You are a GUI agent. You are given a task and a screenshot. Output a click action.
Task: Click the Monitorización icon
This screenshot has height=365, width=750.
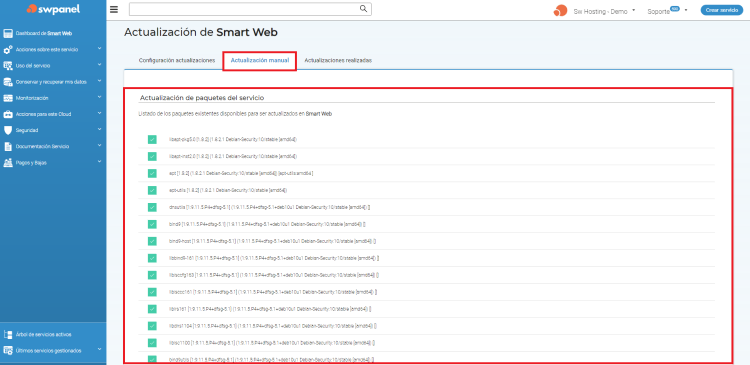point(8,98)
